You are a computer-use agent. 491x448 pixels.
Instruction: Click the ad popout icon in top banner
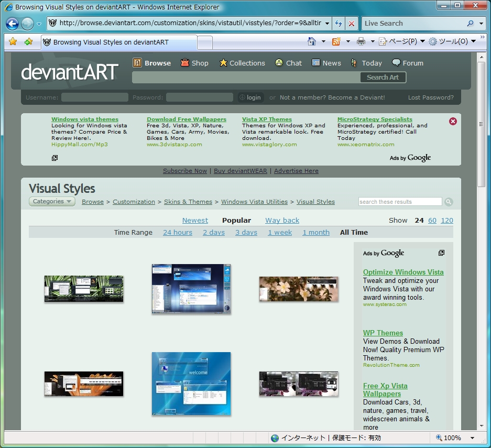click(x=55, y=158)
